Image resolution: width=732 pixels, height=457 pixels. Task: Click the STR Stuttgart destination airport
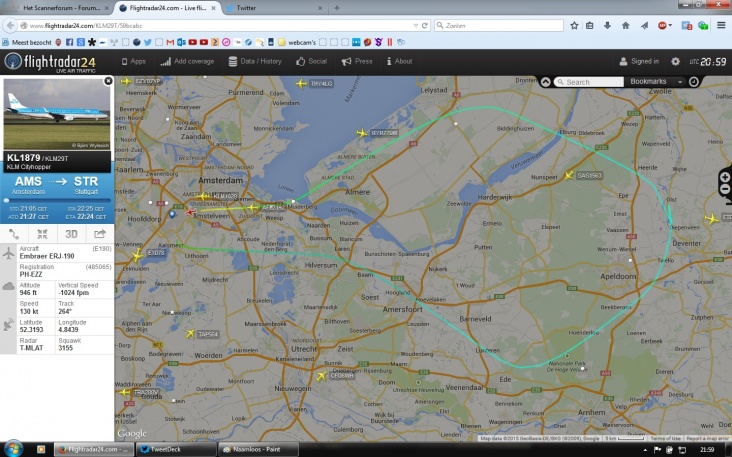click(86, 185)
